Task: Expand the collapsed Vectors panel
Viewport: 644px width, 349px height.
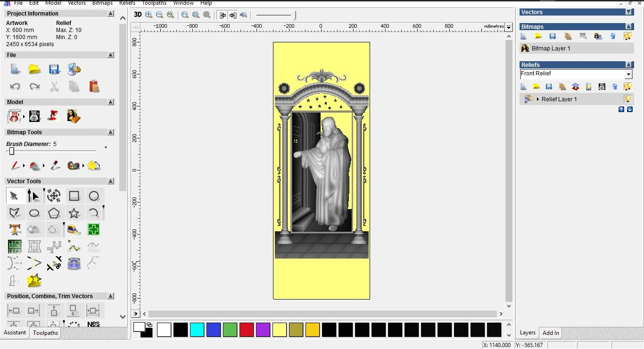Action: (x=628, y=12)
